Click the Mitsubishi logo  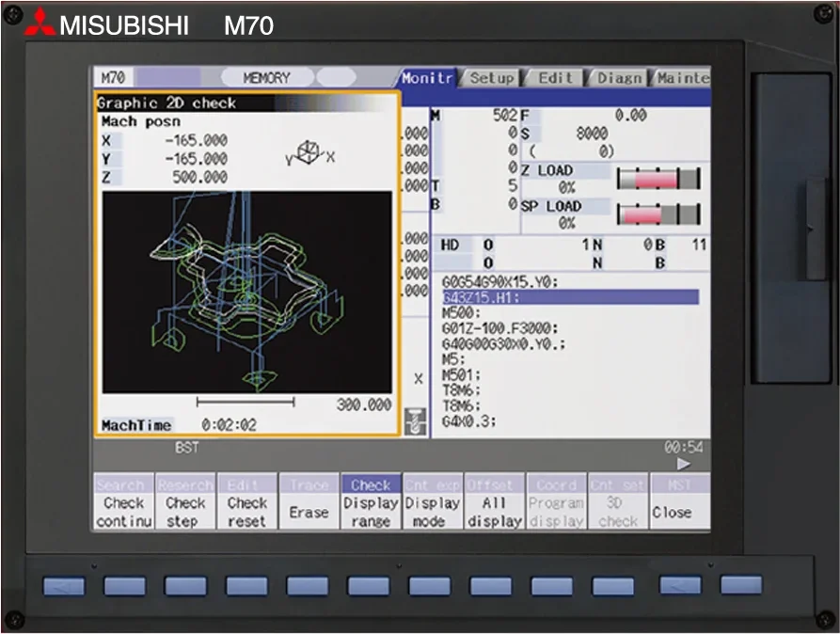40,23
